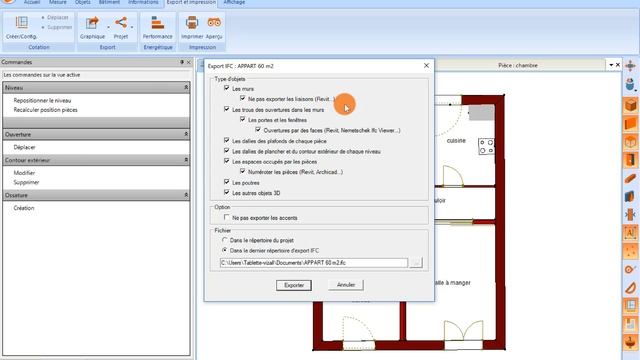Collapse the Ossature section
The width and height of the screenshot is (640, 360).
pos(186,195)
